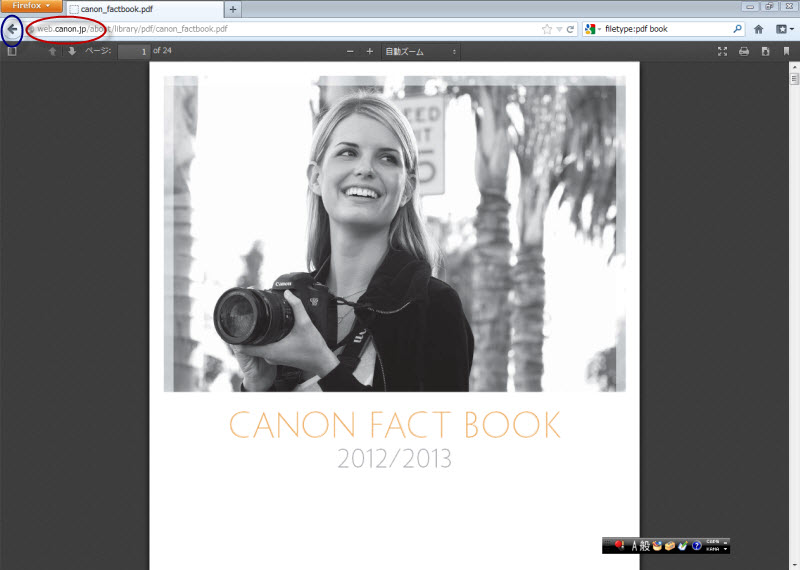The image size is (800, 570).
Task: Open the bookmarks menu button
Action: [x=784, y=29]
